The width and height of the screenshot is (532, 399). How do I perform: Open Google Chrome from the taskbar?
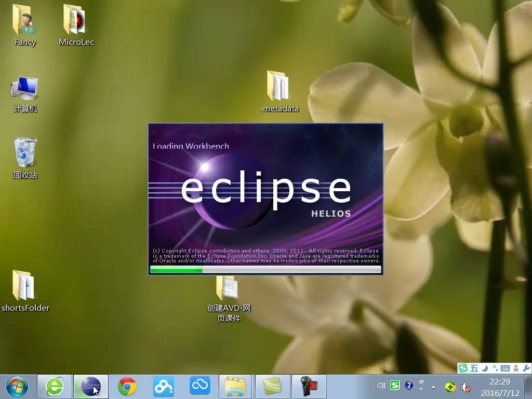[x=127, y=387]
